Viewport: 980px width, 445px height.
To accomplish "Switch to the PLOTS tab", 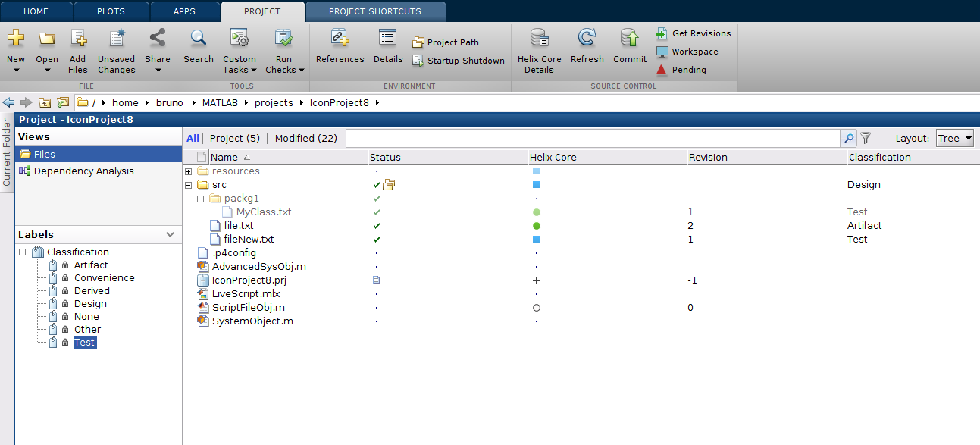I will 111,11.
